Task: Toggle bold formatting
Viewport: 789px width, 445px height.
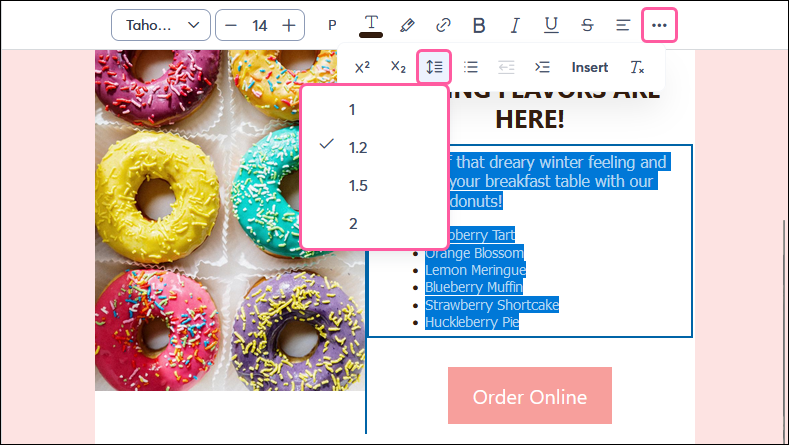Action: pos(479,25)
